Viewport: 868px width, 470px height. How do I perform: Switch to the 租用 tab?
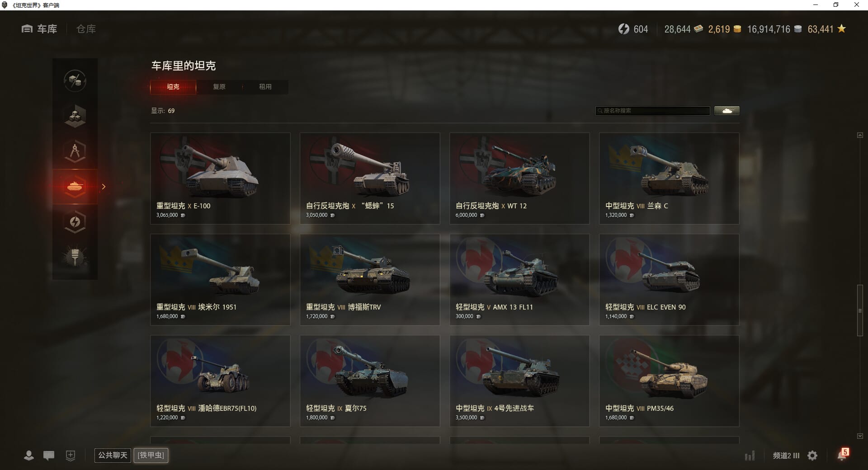(265, 87)
